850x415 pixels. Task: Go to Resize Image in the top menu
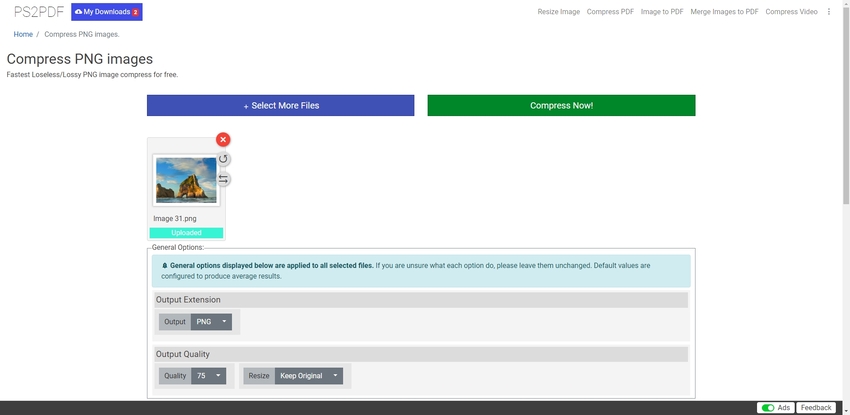click(558, 12)
